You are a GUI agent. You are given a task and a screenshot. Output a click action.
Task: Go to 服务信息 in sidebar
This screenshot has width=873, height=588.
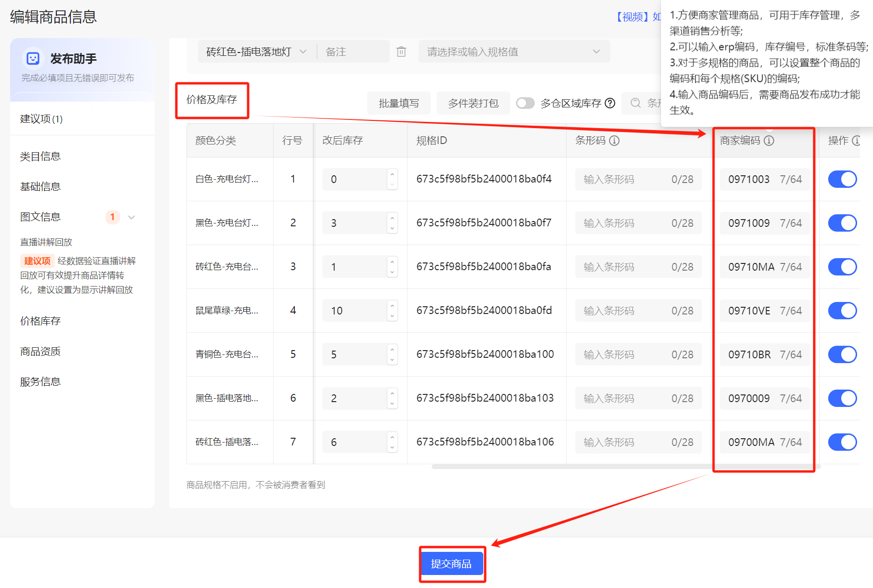40,382
